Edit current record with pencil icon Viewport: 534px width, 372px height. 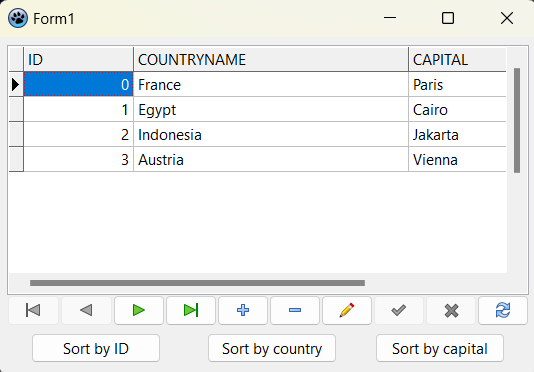347,310
